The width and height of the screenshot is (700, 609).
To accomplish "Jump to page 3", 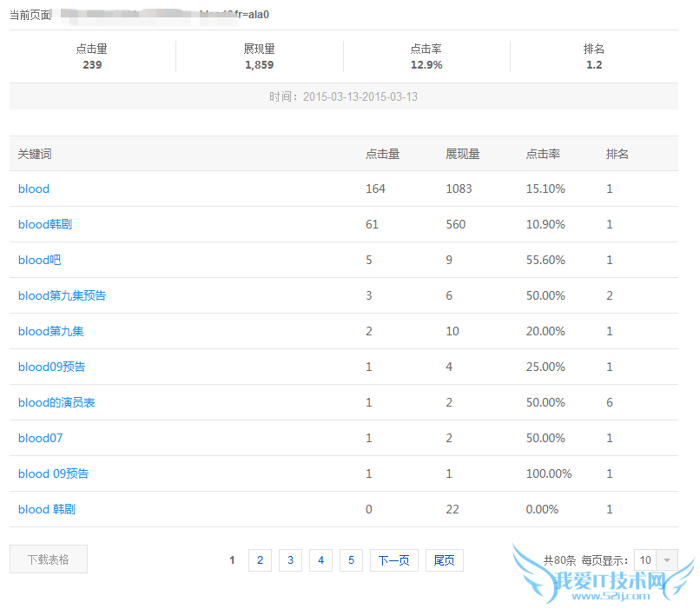I will tap(290, 560).
